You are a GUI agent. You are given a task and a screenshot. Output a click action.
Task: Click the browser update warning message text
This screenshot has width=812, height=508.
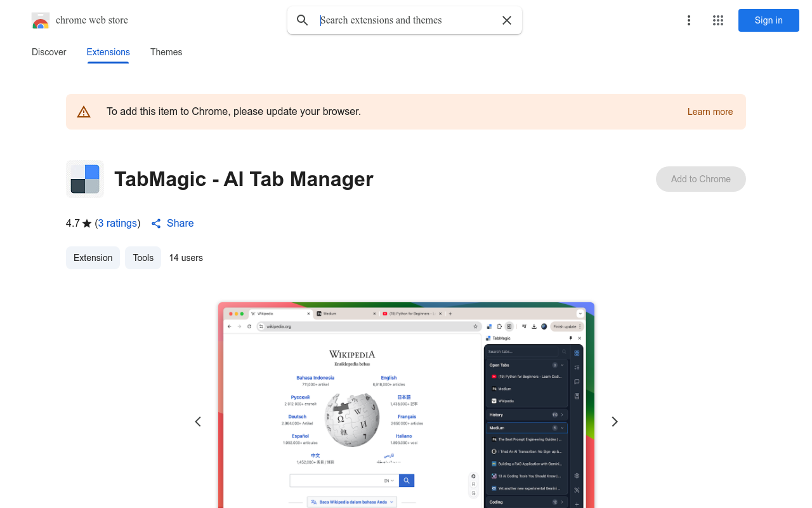tap(233, 112)
